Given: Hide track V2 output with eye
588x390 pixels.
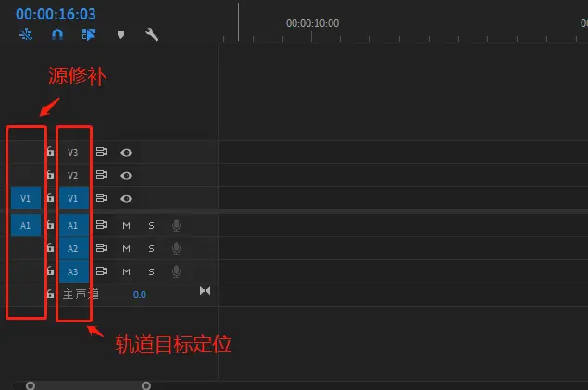Looking at the screenshot, I should click(x=126, y=175).
